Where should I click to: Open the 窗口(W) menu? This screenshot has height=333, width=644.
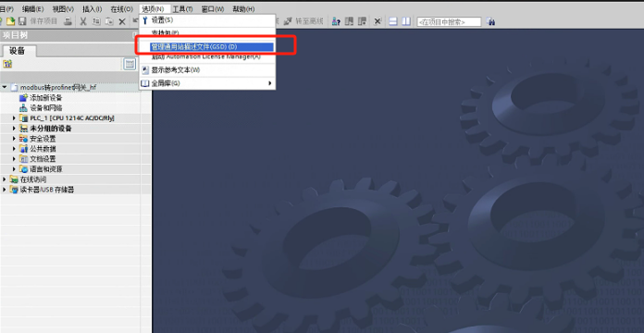point(213,9)
